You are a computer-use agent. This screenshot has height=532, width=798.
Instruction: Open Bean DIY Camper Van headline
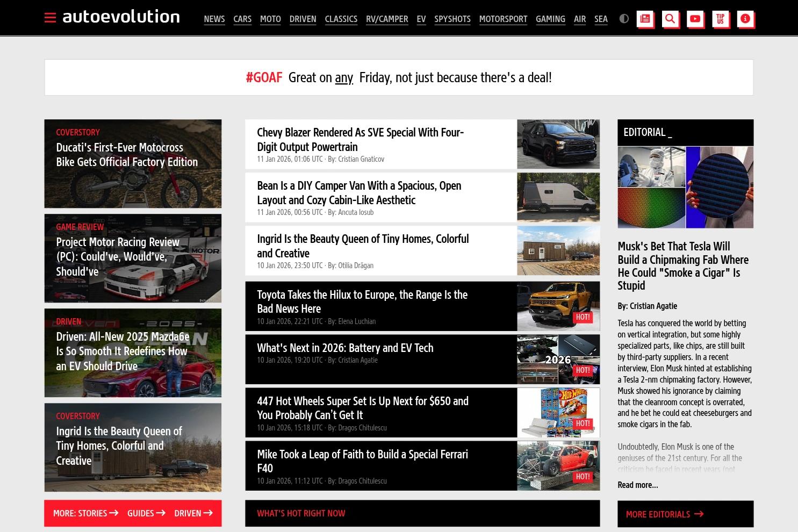click(359, 192)
